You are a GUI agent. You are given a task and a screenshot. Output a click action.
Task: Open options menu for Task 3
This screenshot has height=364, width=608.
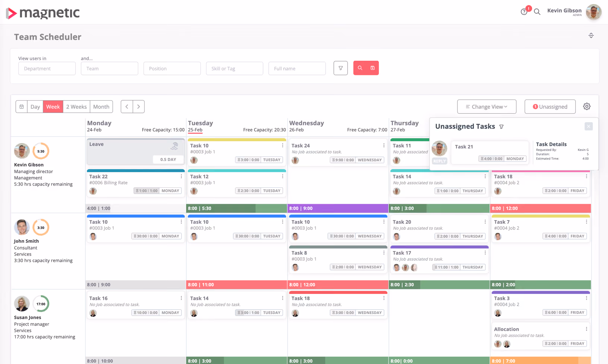587,298
